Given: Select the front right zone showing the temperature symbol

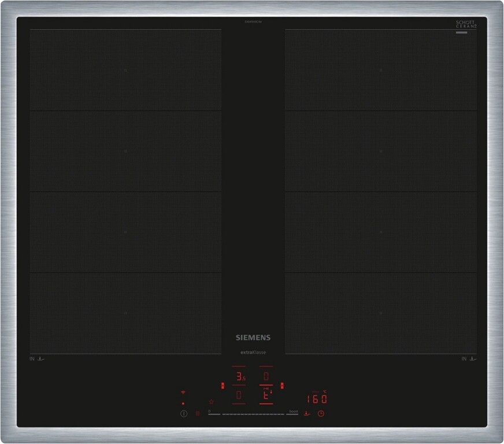Looking at the screenshot, I should click(266, 394).
